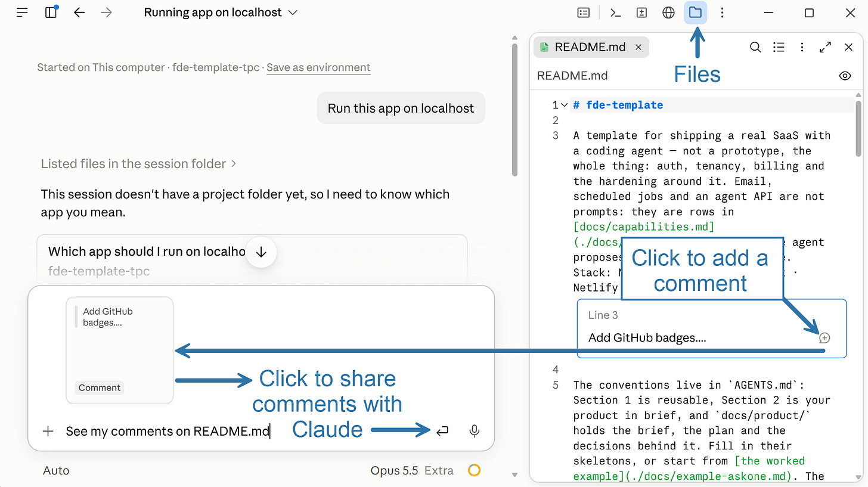Start voice input with the microphone

pos(475,431)
